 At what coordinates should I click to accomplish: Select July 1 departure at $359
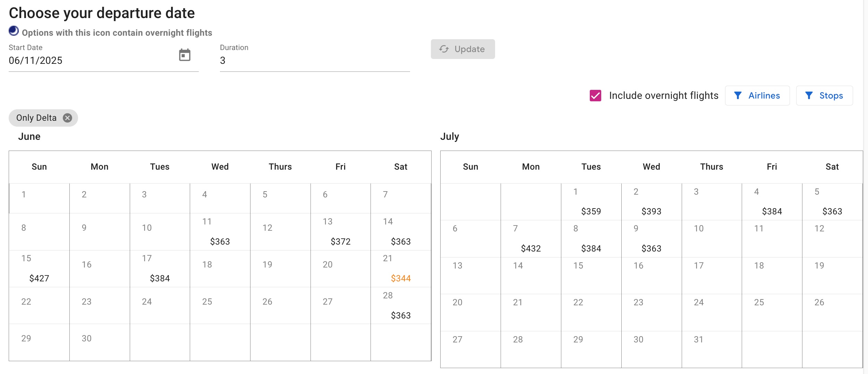pyautogui.click(x=591, y=201)
